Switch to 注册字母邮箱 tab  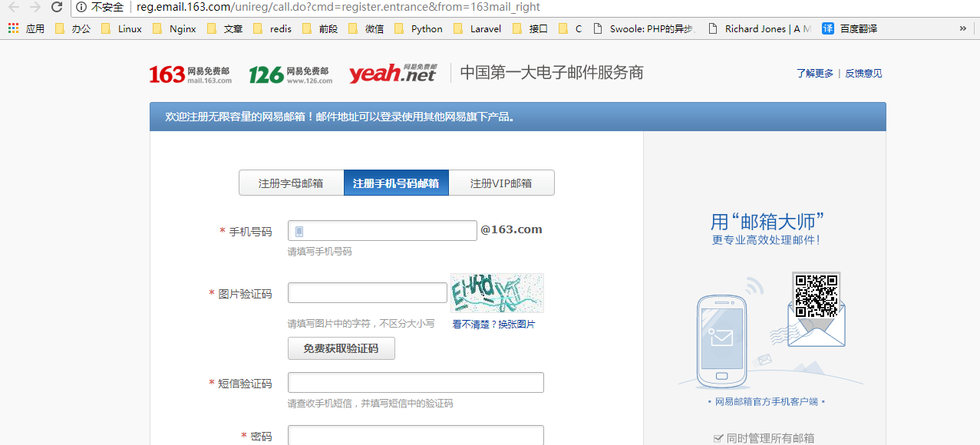tap(291, 183)
